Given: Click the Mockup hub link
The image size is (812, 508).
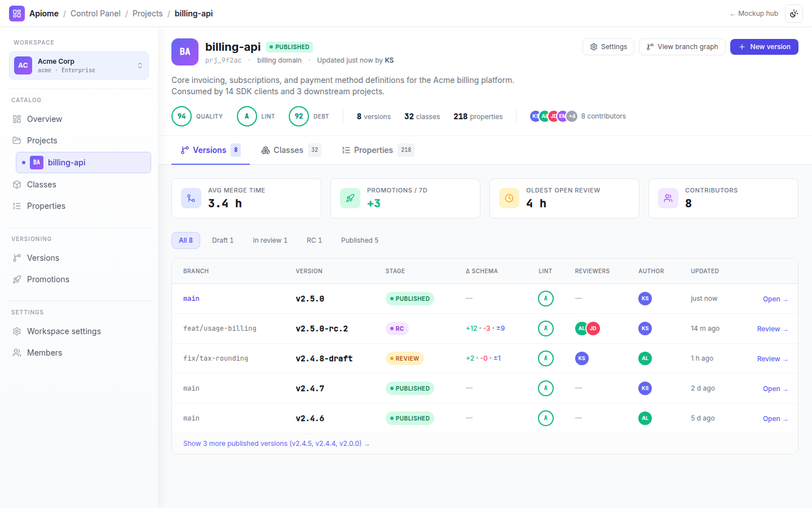Looking at the screenshot, I should point(754,14).
